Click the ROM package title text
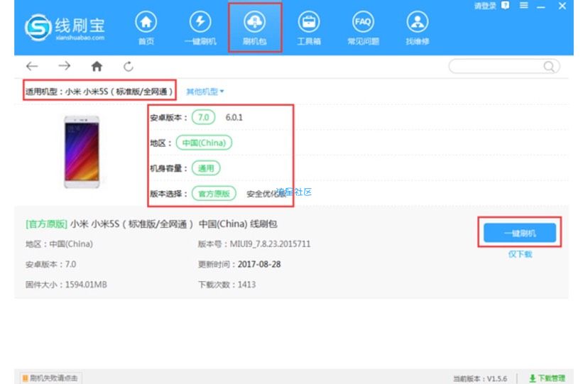 pyautogui.click(x=151, y=224)
